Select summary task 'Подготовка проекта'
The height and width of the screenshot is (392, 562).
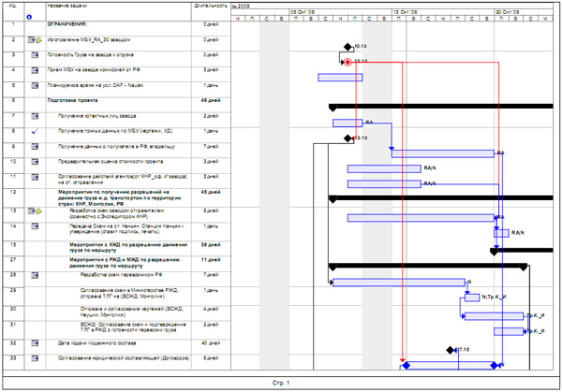click(x=85, y=98)
